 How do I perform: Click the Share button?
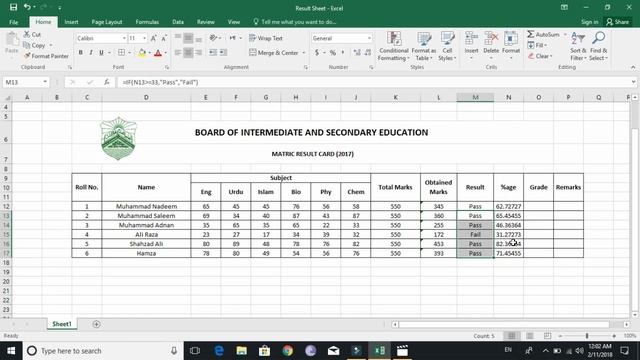618,22
